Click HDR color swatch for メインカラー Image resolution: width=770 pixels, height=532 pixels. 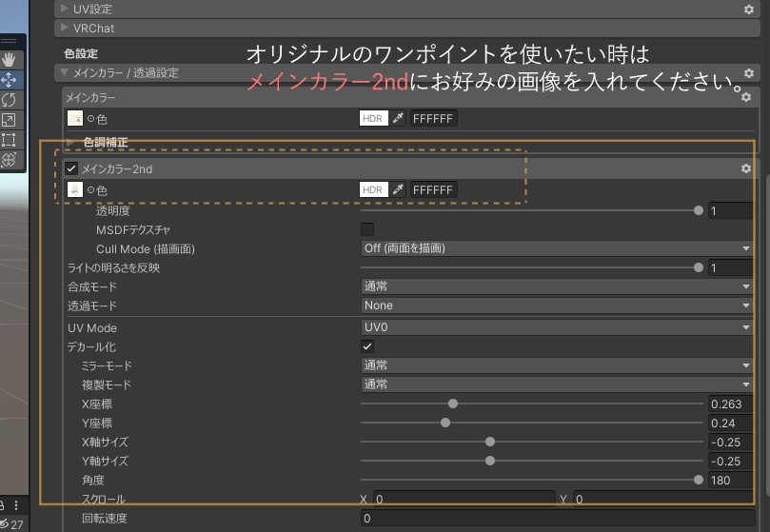(x=374, y=118)
